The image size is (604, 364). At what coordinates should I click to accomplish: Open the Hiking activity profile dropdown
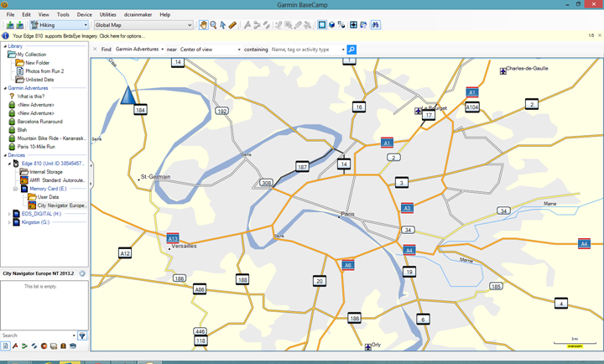(60, 25)
